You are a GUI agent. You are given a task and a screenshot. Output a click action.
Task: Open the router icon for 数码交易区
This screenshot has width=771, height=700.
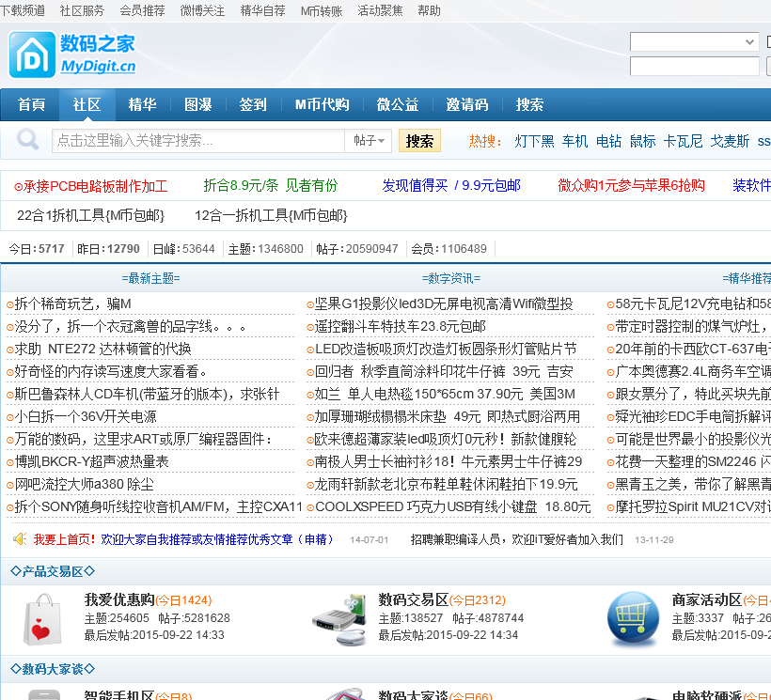coord(339,619)
